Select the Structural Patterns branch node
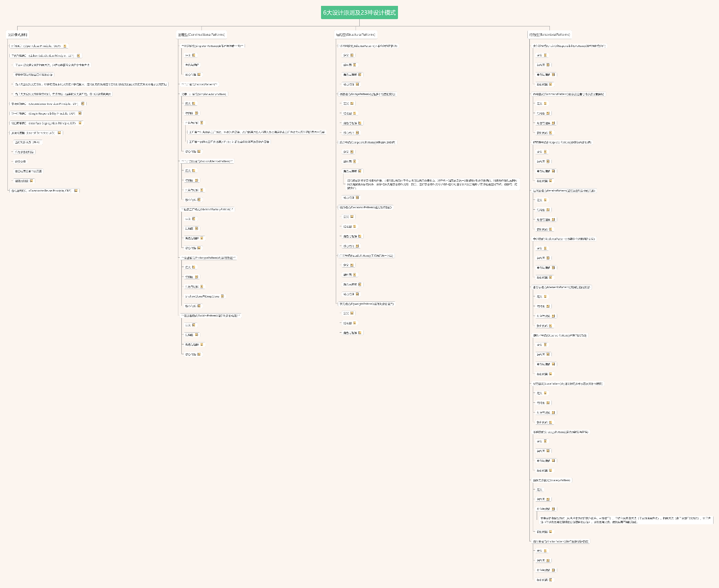Image resolution: width=719 pixels, height=588 pixels. click(x=356, y=35)
